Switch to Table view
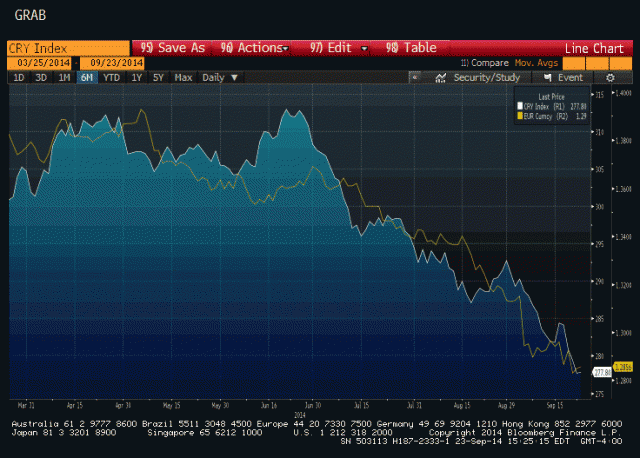 411,47
